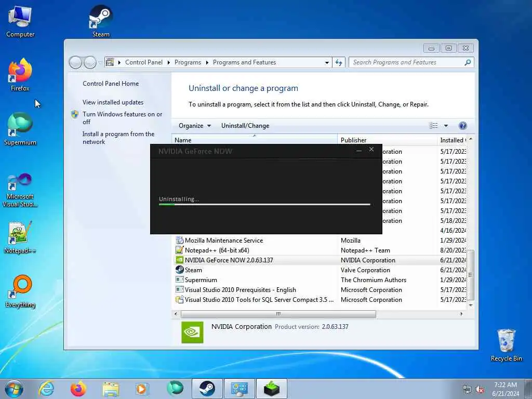Click the uninstall progress bar
The width and height of the screenshot is (532, 399).
264,204
